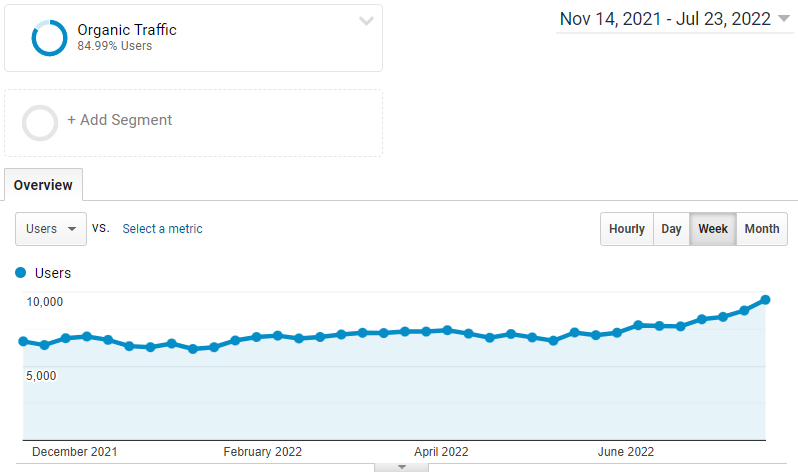Click the Nov 14, 2021 - Jul 23, 2022 date text
Screen dimensions: 798x472
tap(665, 19)
